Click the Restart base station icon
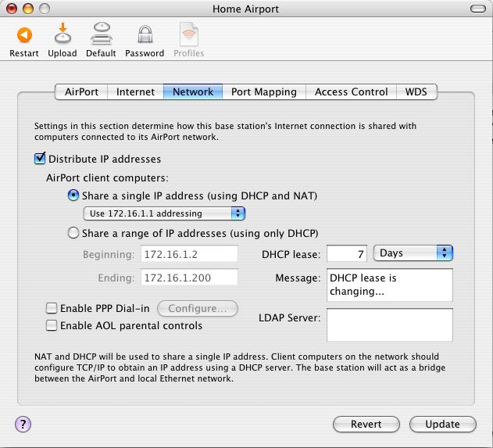493x448 pixels. 24,34
